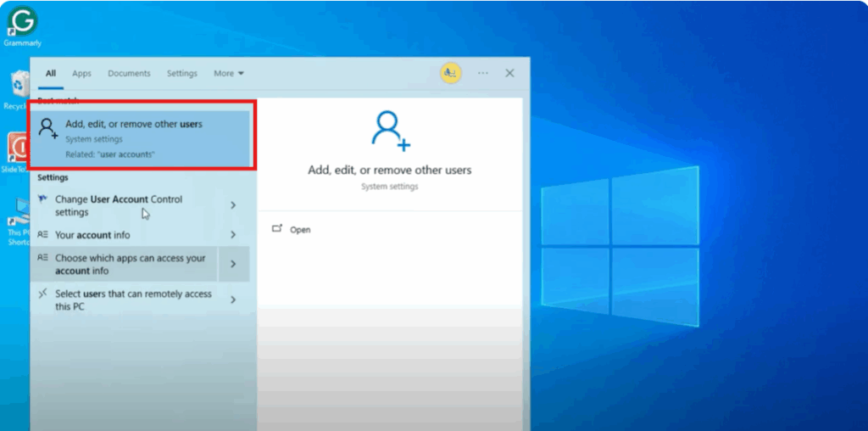
Task: Click System settings label in preview pane
Action: [390, 187]
